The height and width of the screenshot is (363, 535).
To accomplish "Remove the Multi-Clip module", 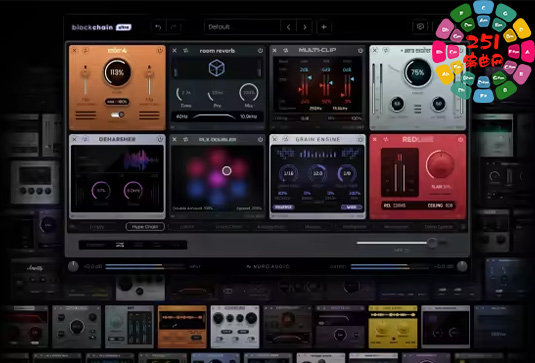I will point(274,50).
